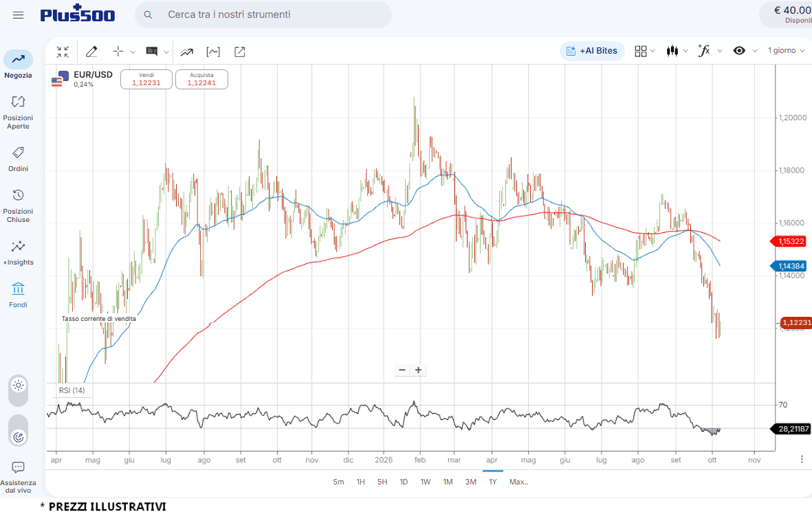
Task: Collapse chart from full-screen view
Action: point(63,52)
